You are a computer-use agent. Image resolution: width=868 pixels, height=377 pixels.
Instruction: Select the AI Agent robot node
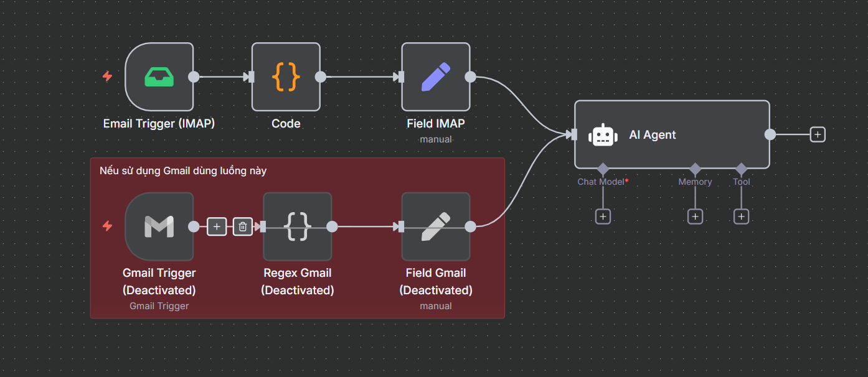click(x=672, y=134)
